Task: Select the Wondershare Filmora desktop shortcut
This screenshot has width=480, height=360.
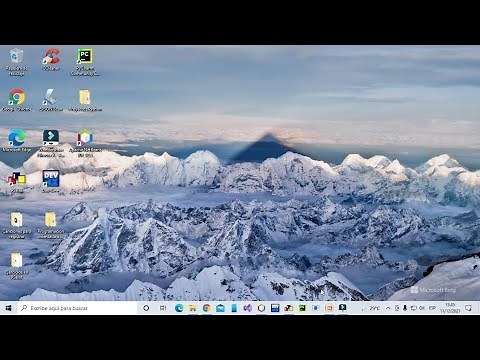Action: 51,143
